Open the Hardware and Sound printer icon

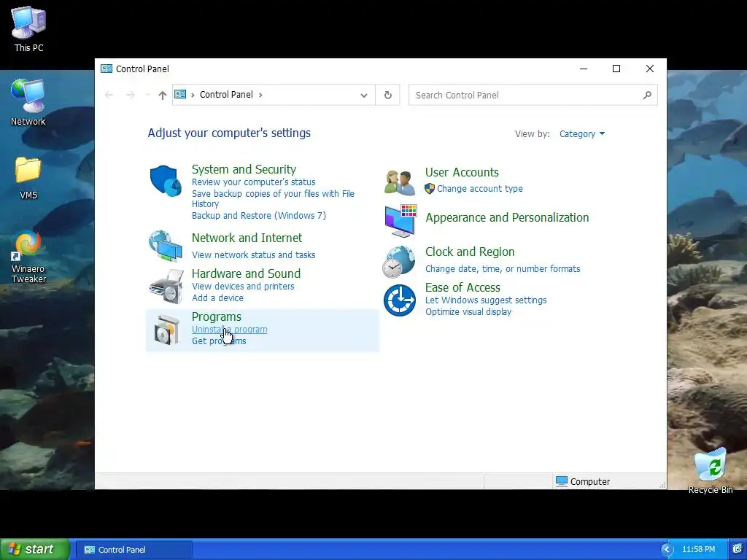166,286
